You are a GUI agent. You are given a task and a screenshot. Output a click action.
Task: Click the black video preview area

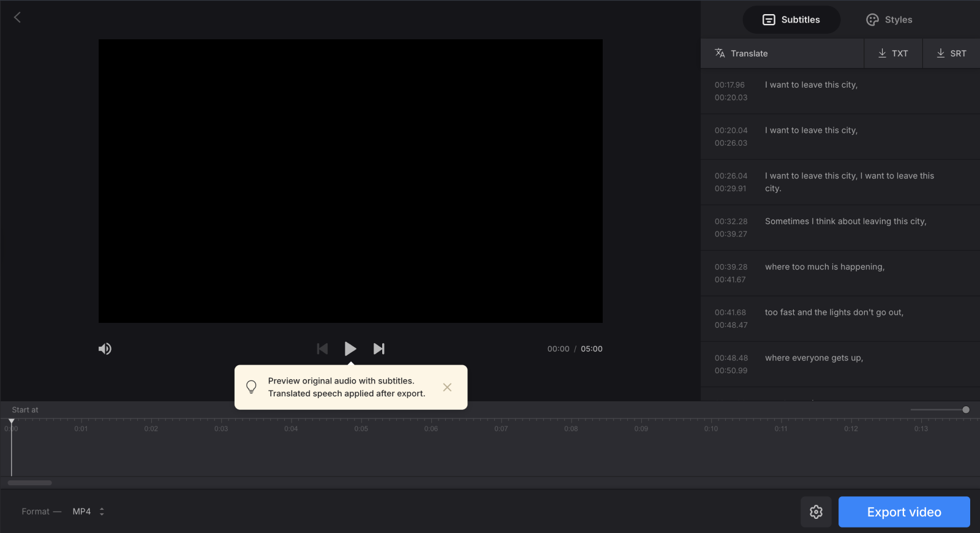coord(350,181)
